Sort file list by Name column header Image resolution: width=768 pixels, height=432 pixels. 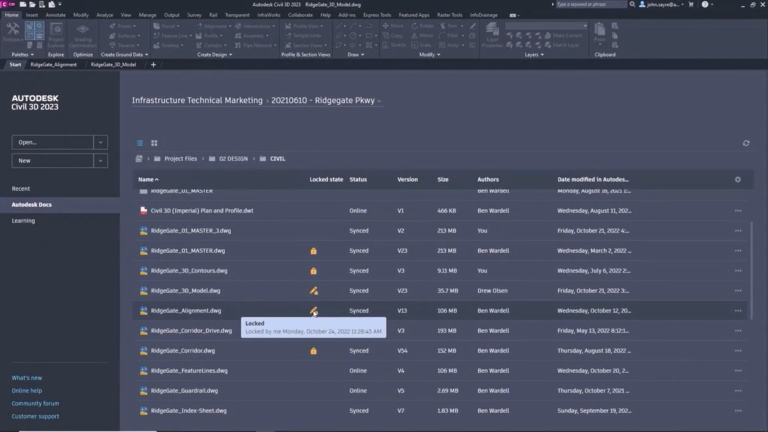[x=148, y=180]
